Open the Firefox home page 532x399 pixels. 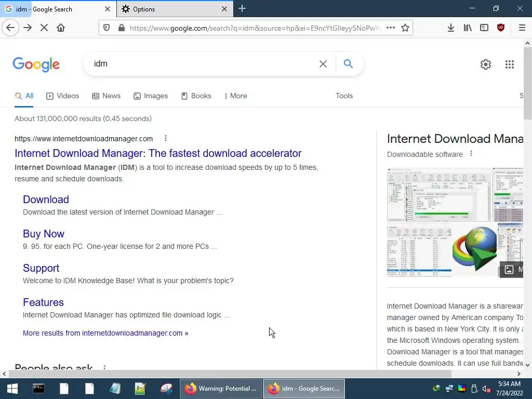point(61,28)
